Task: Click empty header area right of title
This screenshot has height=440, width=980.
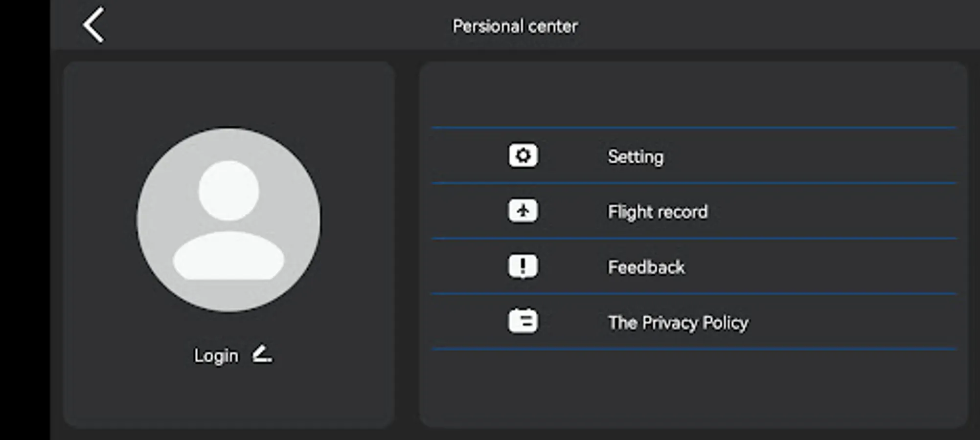Action: 783,25
